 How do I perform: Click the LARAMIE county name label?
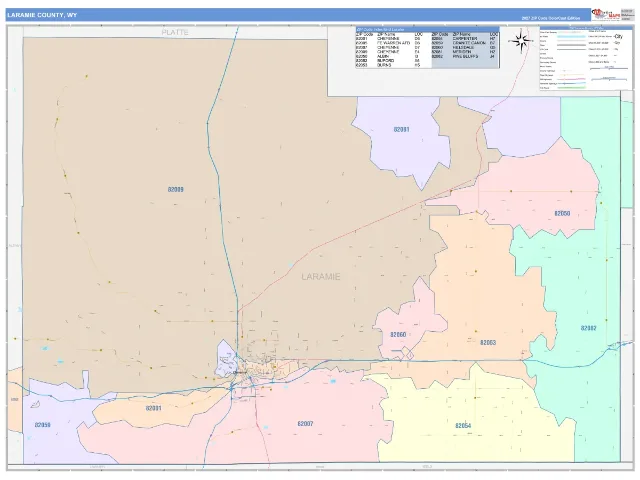(x=320, y=277)
